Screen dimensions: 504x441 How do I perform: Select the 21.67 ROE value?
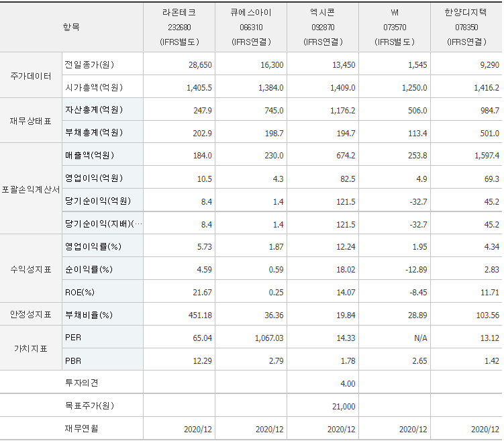coord(202,293)
